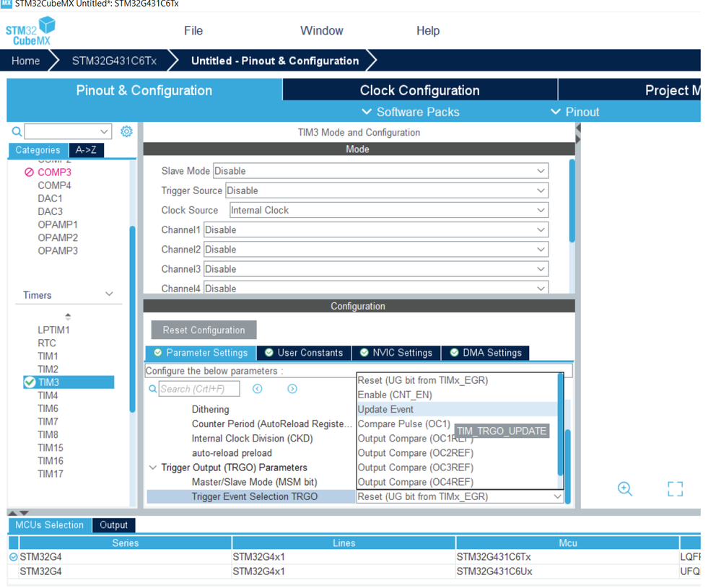Open the Channel1 dropdown
This screenshot has width=721, height=588.
click(376, 230)
